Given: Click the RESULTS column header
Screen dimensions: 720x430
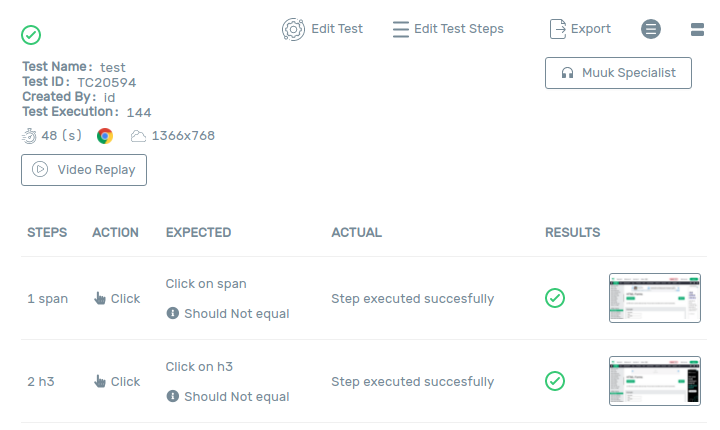Looking at the screenshot, I should [x=572, y=233].
